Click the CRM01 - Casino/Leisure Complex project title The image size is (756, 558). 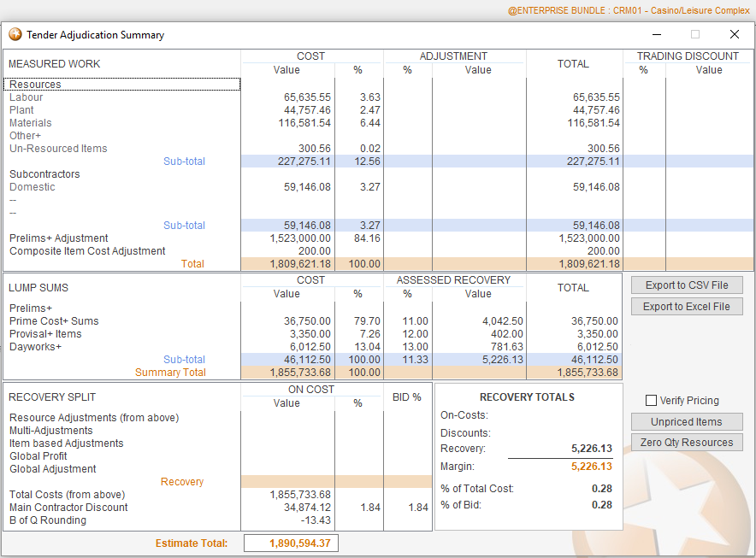coord(682,10)
